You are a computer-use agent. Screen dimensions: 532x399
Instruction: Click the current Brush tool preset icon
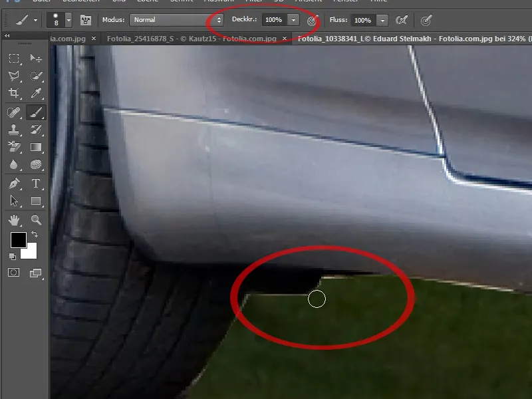click(x=23, y=21)
